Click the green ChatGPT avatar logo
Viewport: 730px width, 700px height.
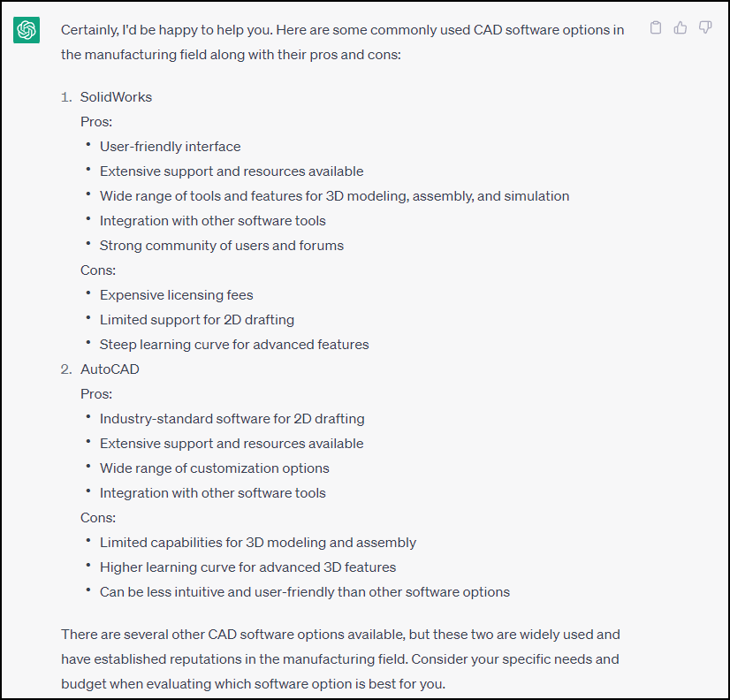click(x=27, y=30)
